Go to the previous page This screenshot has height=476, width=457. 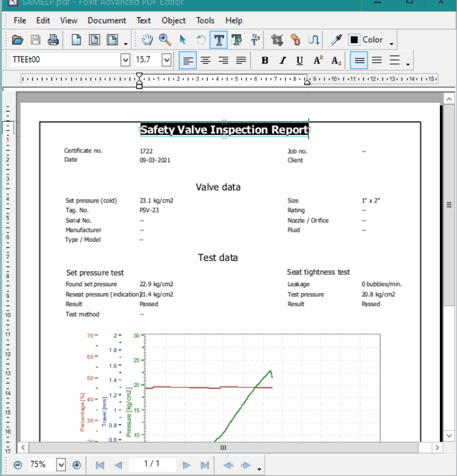coord(118,465)
